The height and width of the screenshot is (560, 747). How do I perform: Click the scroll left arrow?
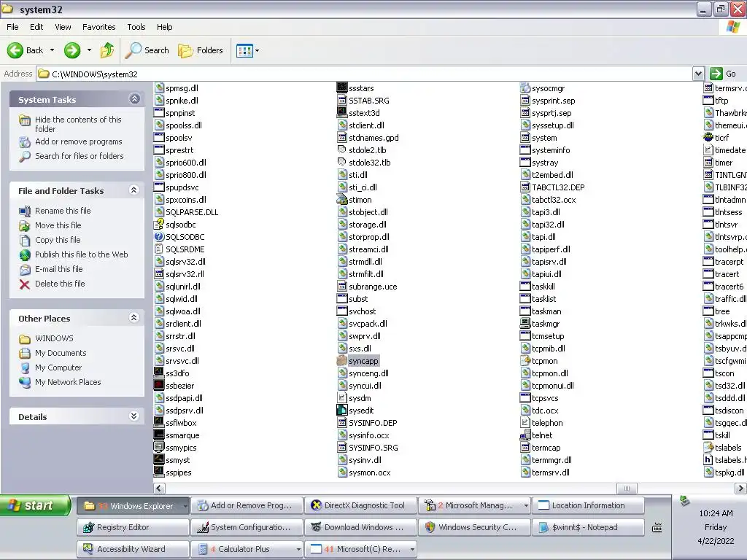(160, 488)
